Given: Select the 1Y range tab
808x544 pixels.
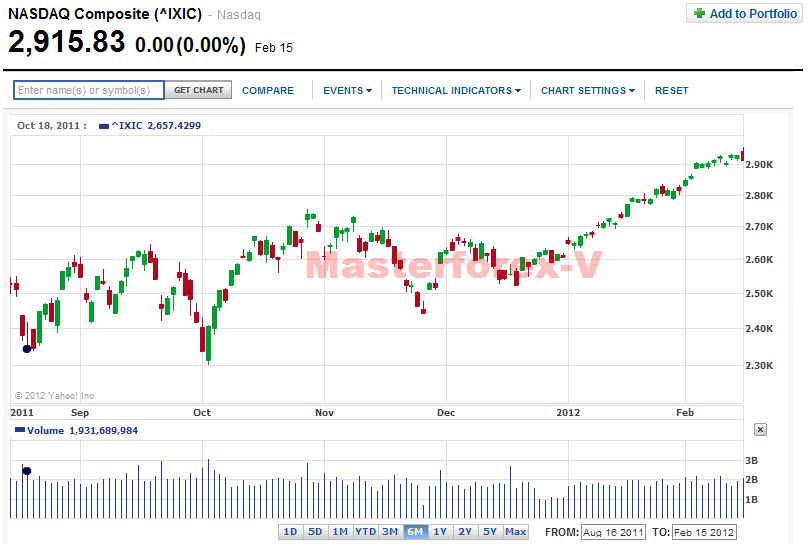Looking at the screenshot, I should point(440,532).
